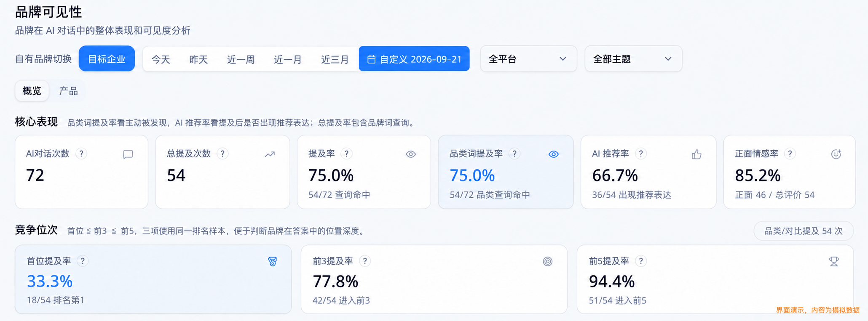The image size is (868, 321).
Task: Click 18/54 排名第1 text
Action: coord(56,300)
